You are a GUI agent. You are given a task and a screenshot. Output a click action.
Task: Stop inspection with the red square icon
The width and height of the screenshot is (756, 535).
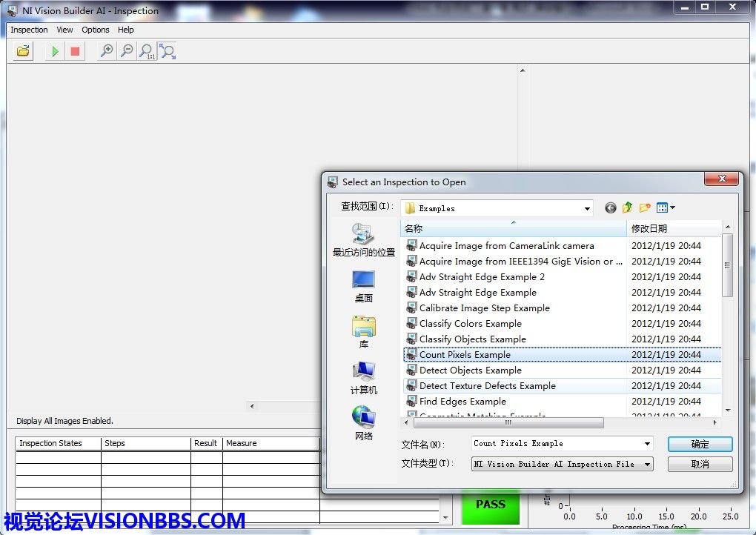pos(75,50)
